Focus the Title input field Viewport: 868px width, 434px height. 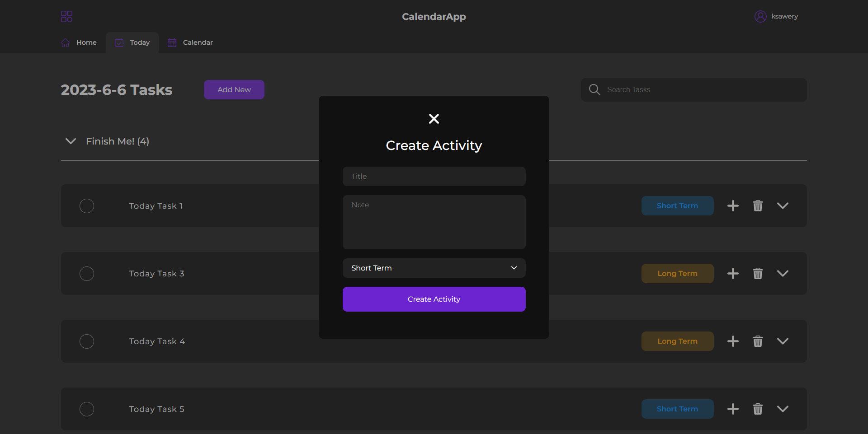coord(434,177)
